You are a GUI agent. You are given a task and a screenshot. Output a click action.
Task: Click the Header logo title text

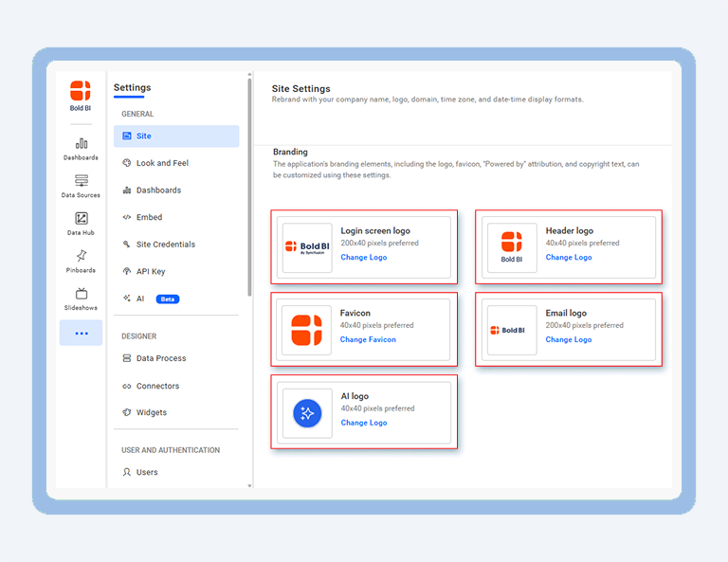569,230
